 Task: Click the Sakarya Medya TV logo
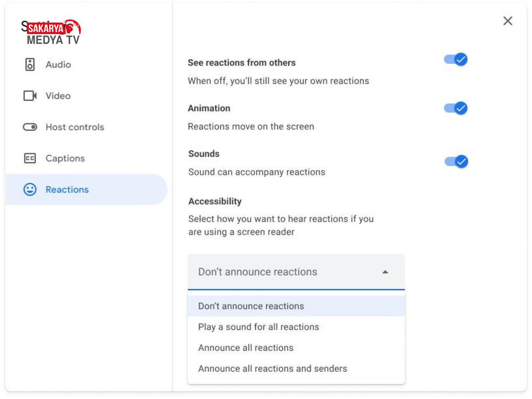(53, 33)
